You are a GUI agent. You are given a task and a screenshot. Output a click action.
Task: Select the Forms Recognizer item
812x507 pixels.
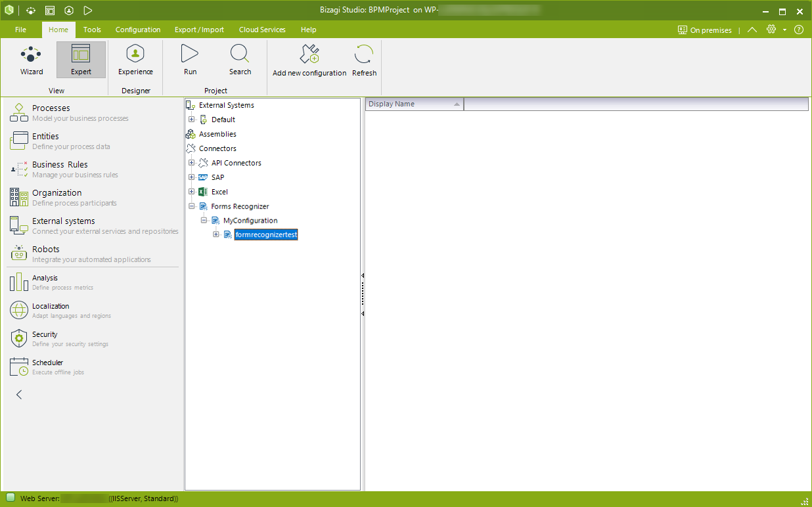point(240,206)
